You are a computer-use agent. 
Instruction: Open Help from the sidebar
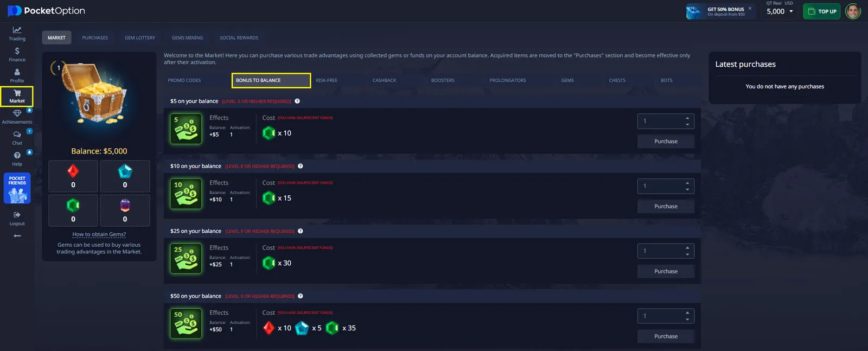pos(17,159)
